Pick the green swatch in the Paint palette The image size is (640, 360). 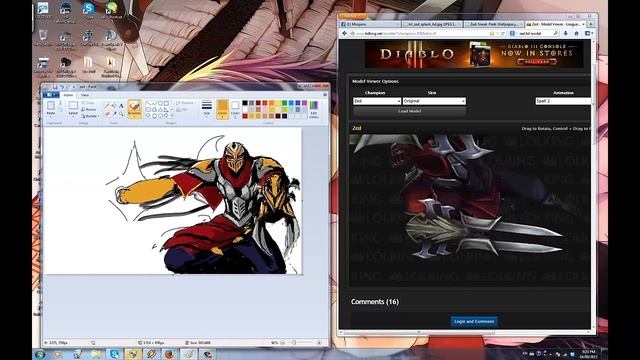click(x=284, y=103)
